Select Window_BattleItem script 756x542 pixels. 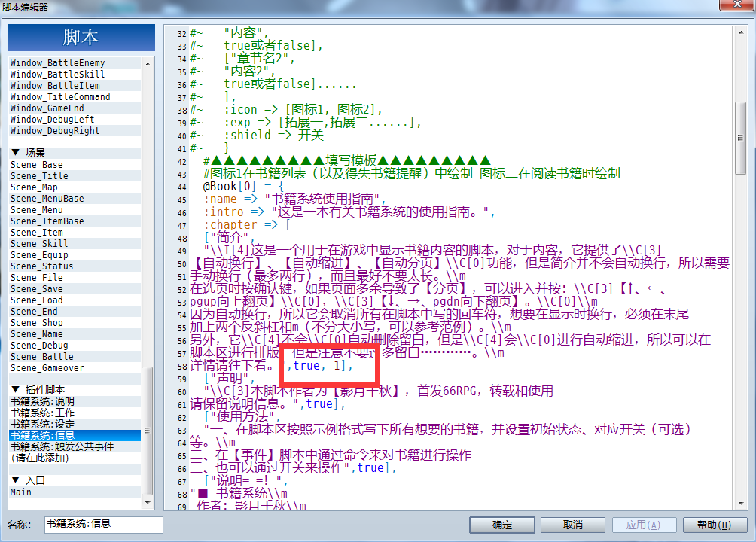pos(75,86)
